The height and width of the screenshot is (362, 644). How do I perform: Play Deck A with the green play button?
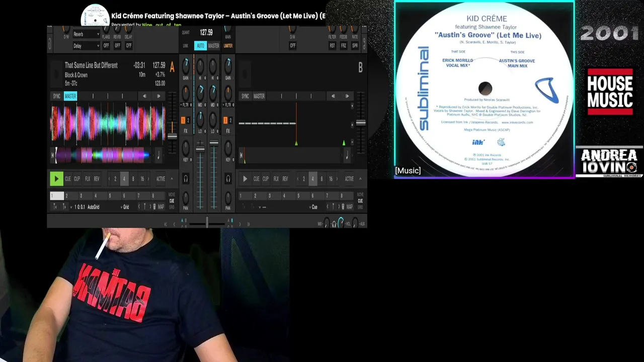click(56, 178)
